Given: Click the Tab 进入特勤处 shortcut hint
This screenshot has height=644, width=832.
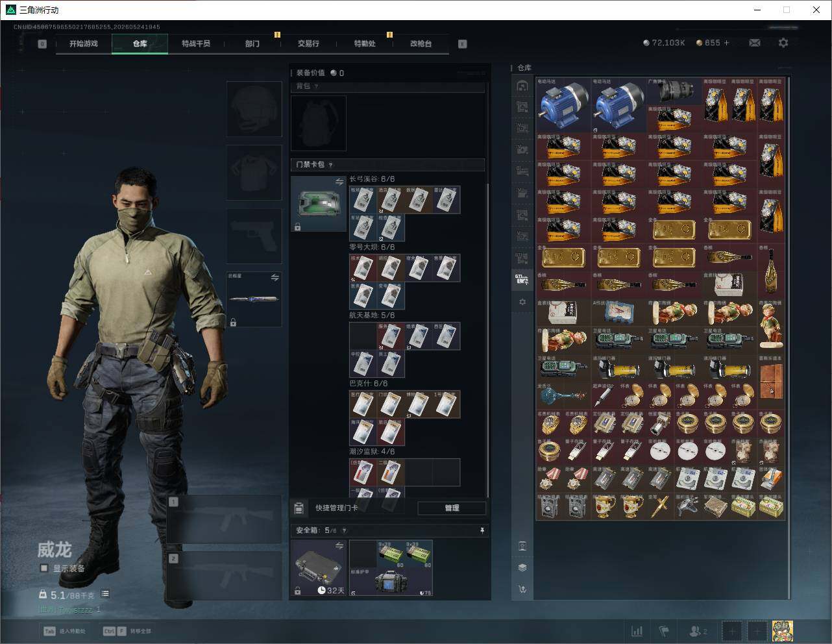Looking at the screenshot, I should click(x=64, y=631).
